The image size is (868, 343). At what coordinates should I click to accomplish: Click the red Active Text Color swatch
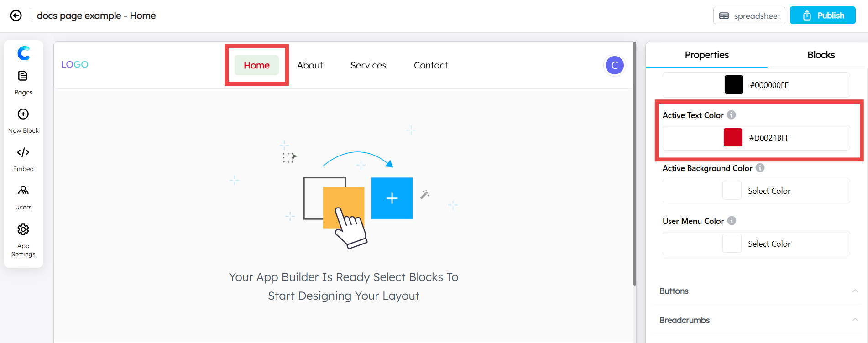click(733, 138)
